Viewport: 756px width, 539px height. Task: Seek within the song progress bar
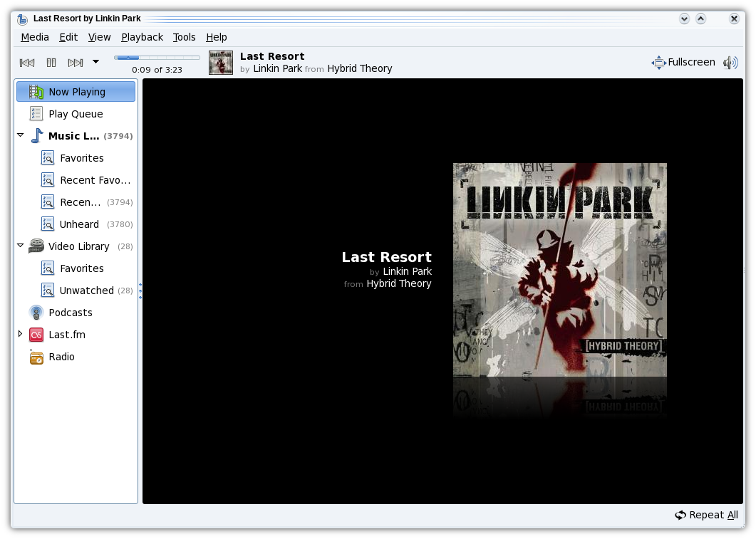click(157, 58)
